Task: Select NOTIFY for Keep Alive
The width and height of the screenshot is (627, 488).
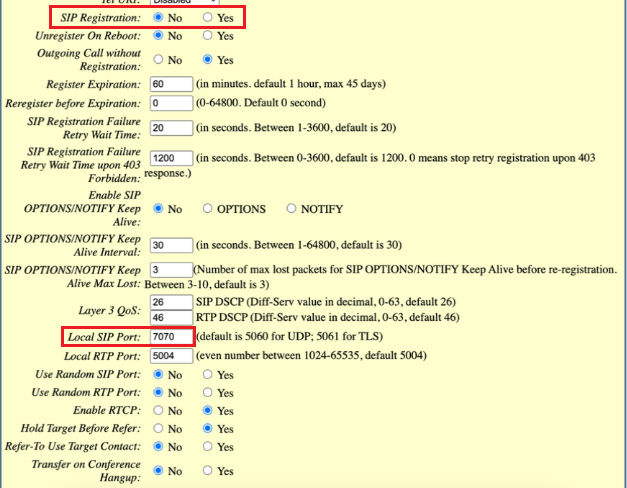Action: click(291, 208)
